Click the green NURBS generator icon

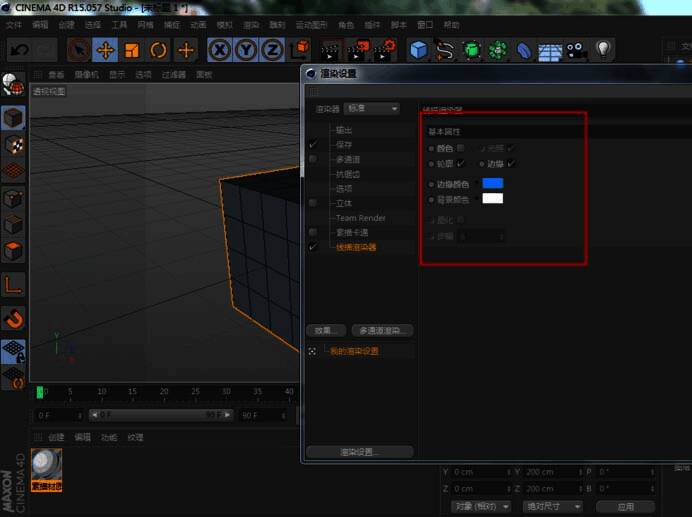click(x=471, y=49)
